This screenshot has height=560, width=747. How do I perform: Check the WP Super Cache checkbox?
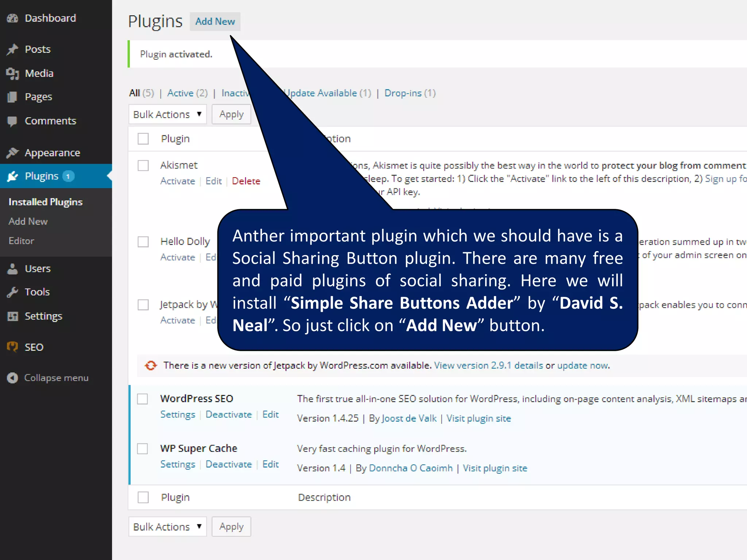tap(142, 448)
